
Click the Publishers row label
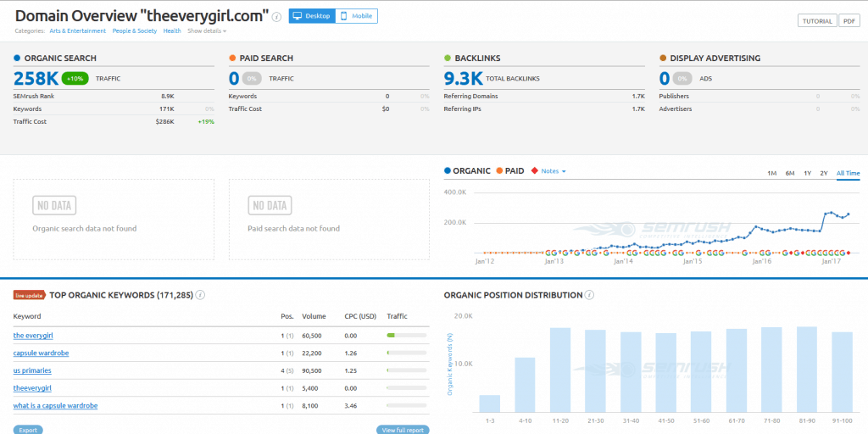(x=674, y=97)
